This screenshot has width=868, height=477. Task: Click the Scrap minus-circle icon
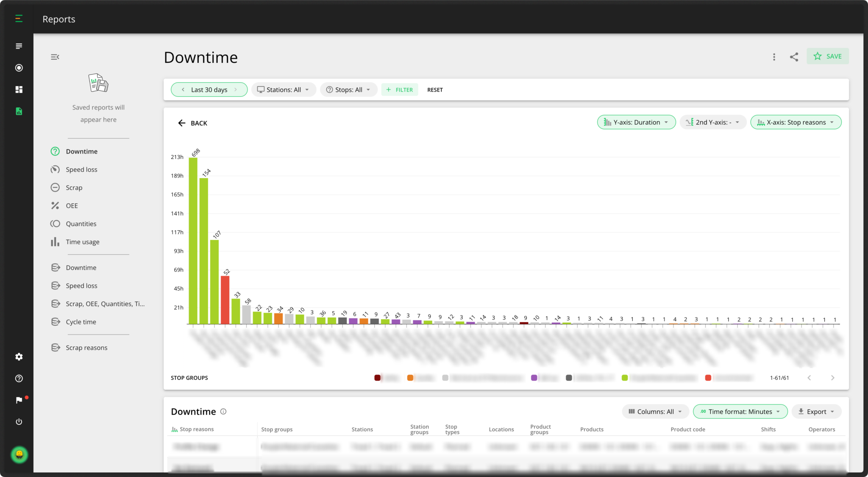(x=55, y=187)
